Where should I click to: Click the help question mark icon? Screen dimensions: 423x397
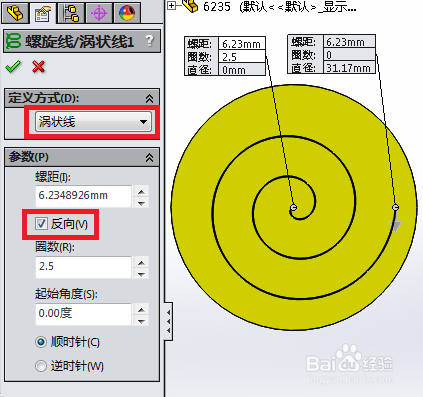point(150,41)
